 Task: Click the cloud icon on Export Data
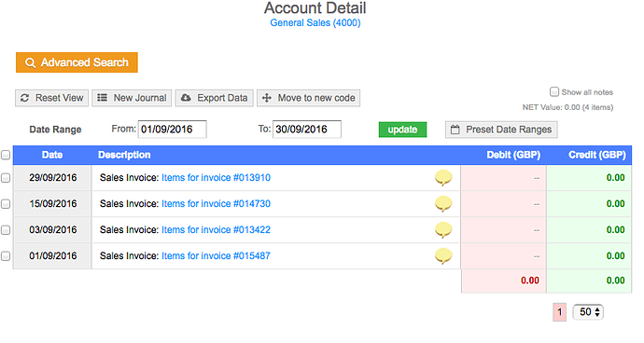(x=186, y=98)
